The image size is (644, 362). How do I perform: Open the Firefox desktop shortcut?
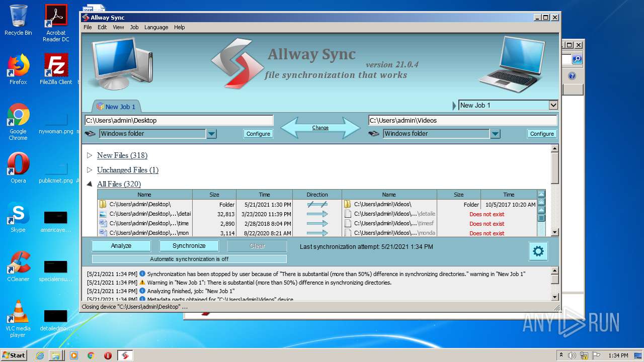(18, 69)
